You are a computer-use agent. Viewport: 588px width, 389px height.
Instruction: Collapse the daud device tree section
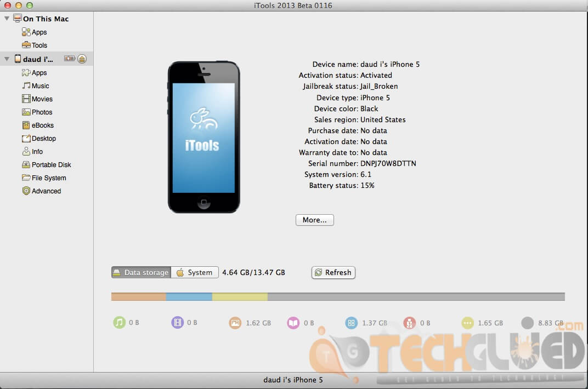[7, 59]
